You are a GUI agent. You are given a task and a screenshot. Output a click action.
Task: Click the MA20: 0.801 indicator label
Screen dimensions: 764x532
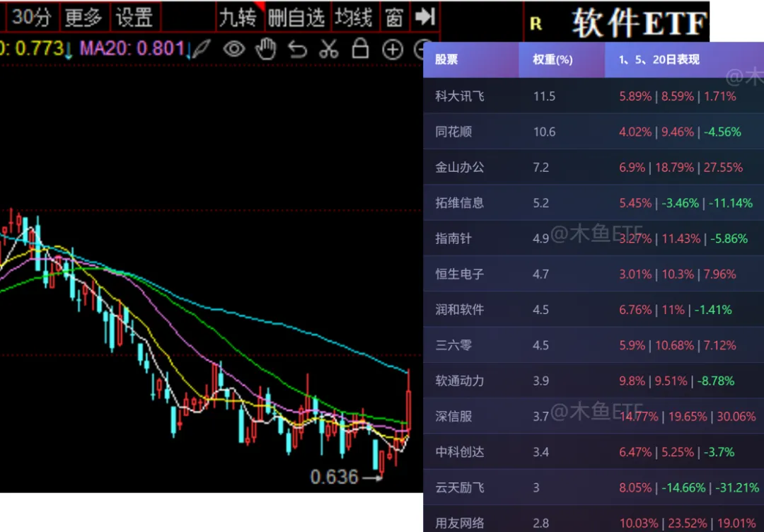click(x=132, y=49)
